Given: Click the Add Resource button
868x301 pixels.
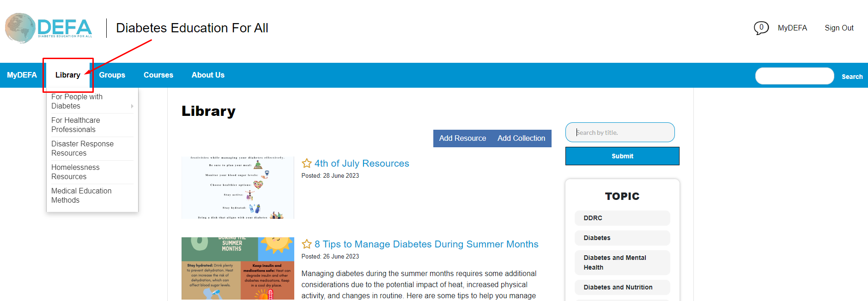Looking at the screenshot, I should (462, 138).
